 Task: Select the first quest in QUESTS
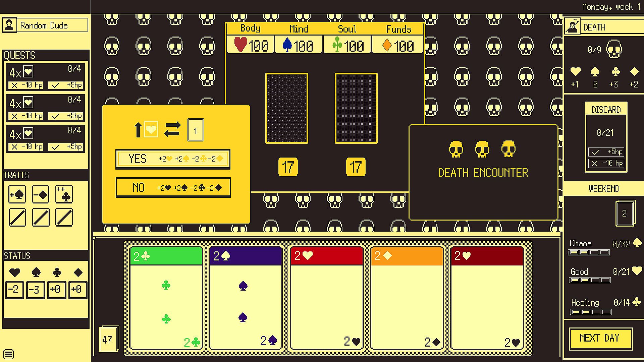pos(46,77)
